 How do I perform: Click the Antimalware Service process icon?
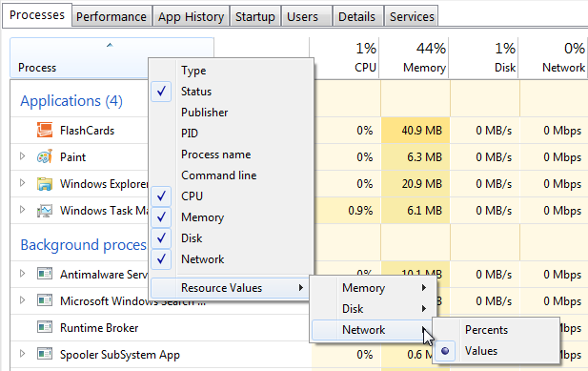click(x=45, y=275)
